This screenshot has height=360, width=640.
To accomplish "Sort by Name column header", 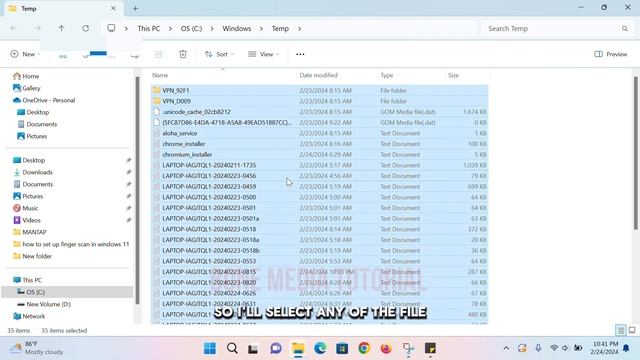I will pos(160,76).
